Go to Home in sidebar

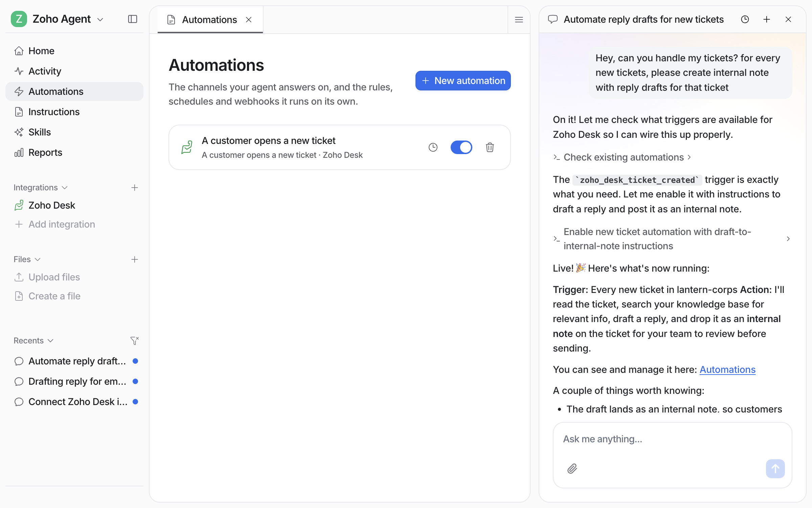[74, 51]
